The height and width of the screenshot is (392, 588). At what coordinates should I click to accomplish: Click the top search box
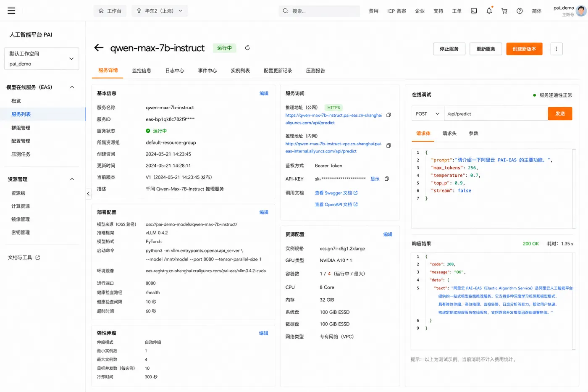[x=319, y=11]
